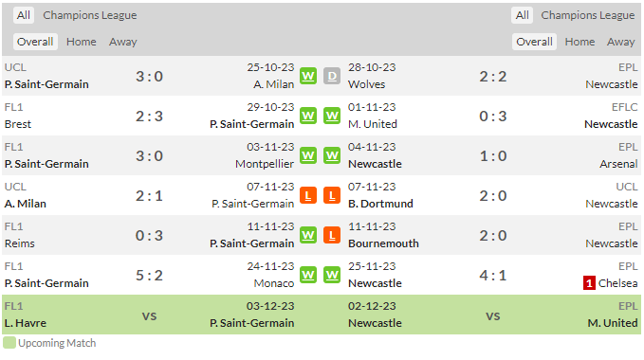Click the W badge for PSG vs A. Milan 25-10-23

pyautogui.click(x=308, y=77)
